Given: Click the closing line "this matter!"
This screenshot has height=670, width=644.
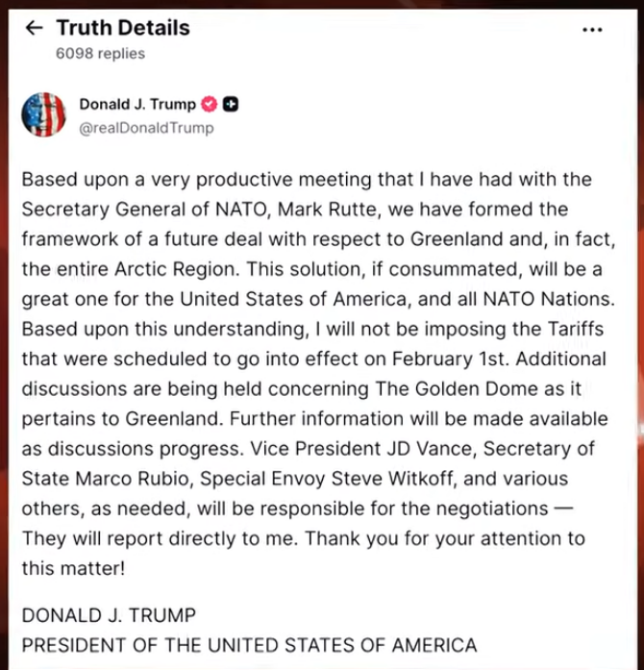Looking at the screenshot, I should (x=73, y=568).
